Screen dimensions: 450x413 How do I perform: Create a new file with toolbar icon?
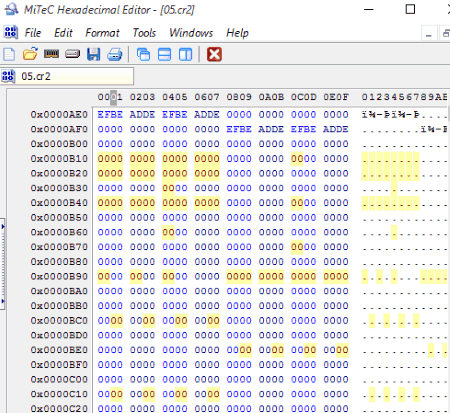[x=9, y=54]
